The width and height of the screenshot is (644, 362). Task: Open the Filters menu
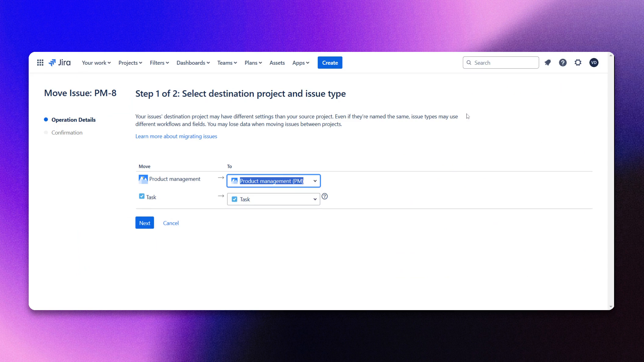pyautogui.click(x=159, y=63)
